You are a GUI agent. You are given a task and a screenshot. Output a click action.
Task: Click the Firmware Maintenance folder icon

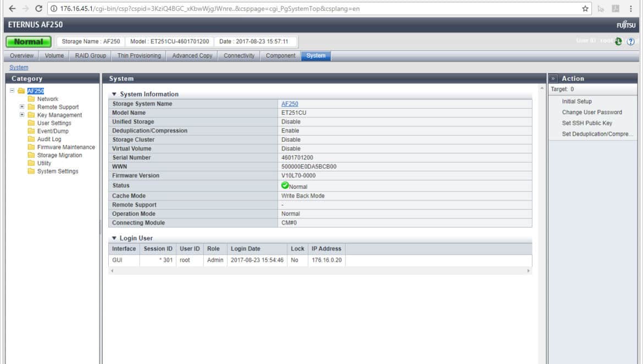(x=31, y=147)
